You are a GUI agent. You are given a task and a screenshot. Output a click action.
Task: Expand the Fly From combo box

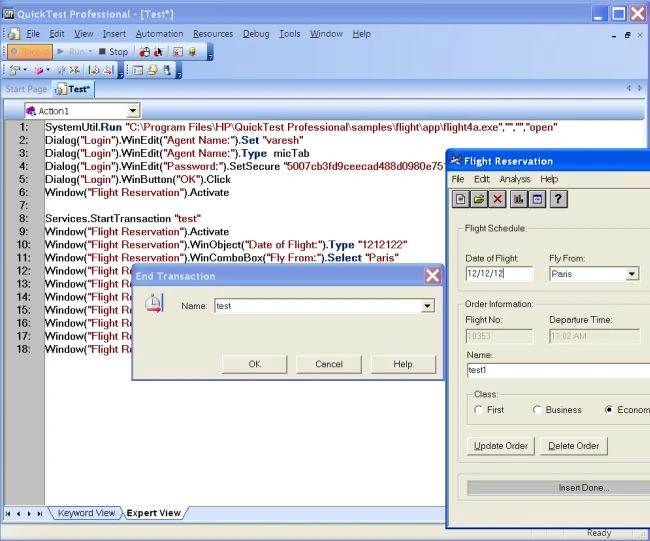click(632, 274)
